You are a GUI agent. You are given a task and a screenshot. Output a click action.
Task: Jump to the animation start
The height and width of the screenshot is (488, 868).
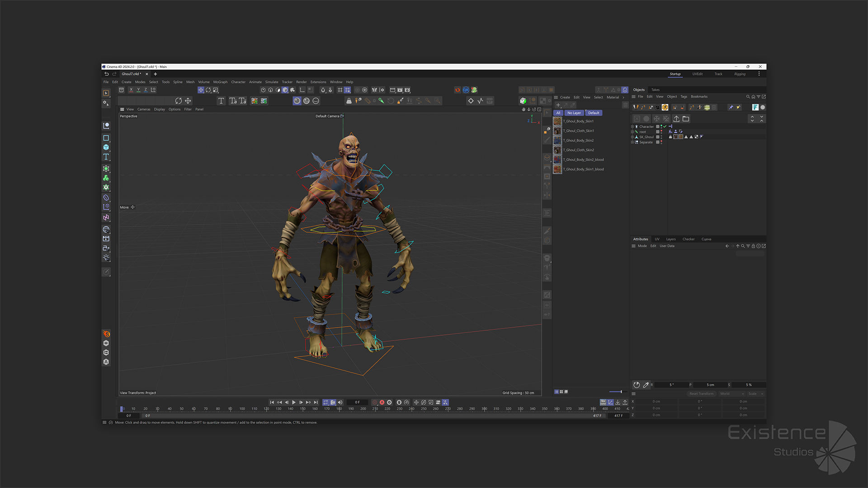tap(272, 402)
